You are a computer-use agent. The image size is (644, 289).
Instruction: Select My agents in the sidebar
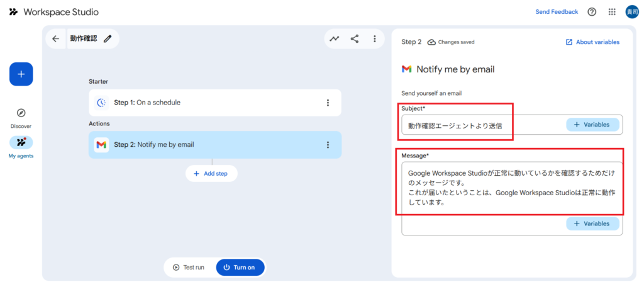point(21,146)
